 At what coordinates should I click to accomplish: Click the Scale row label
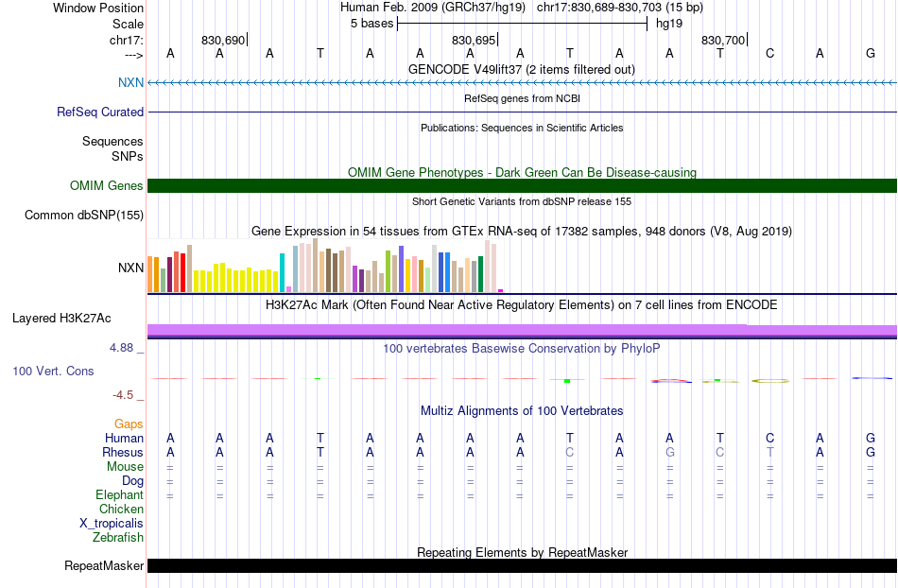pyautogui.click(x=128, y=24)
